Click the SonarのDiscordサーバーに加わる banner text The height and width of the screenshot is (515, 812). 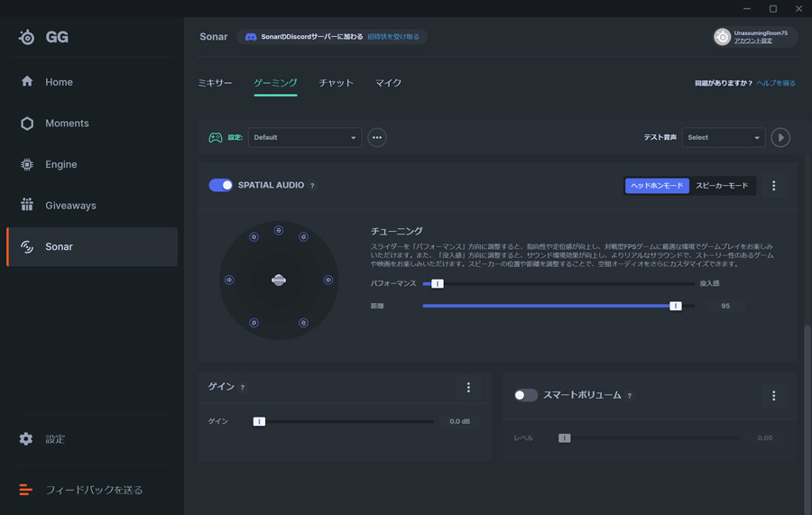[x=312, y=37]
